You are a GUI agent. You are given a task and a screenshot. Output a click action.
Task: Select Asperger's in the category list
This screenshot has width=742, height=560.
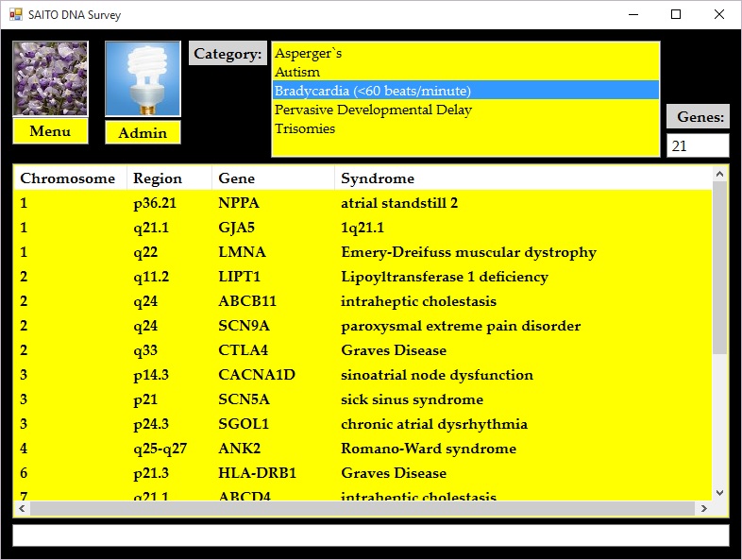(308, 53)
